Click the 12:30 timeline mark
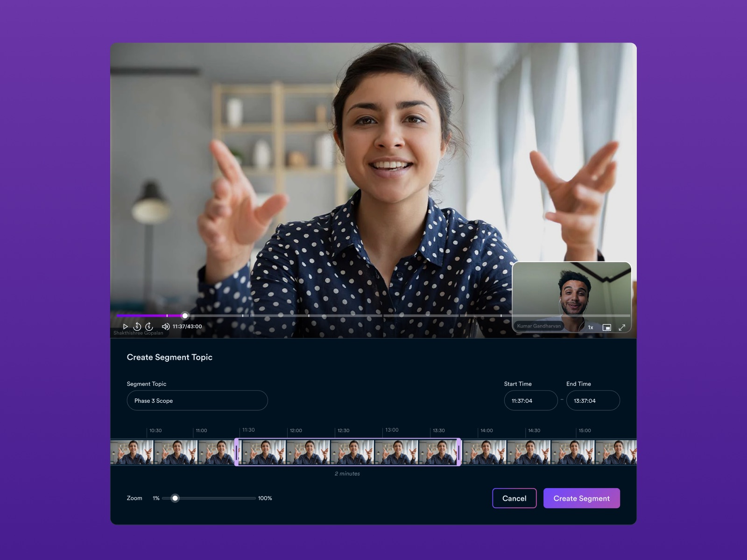The height and width of the screenshot is (560, 747). [343, 431]
